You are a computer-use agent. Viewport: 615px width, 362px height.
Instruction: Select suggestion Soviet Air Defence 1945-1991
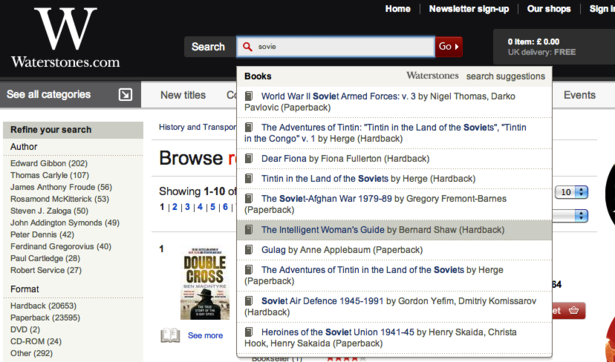394,306
